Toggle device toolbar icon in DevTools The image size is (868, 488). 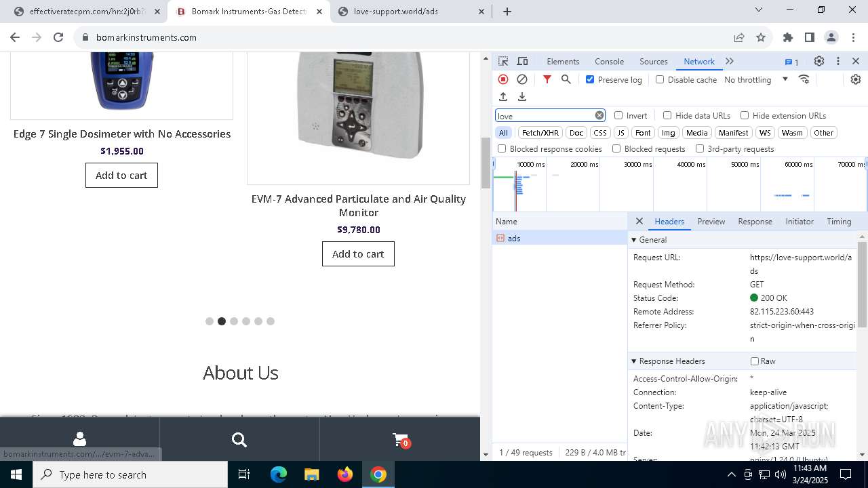coord(522,61)
